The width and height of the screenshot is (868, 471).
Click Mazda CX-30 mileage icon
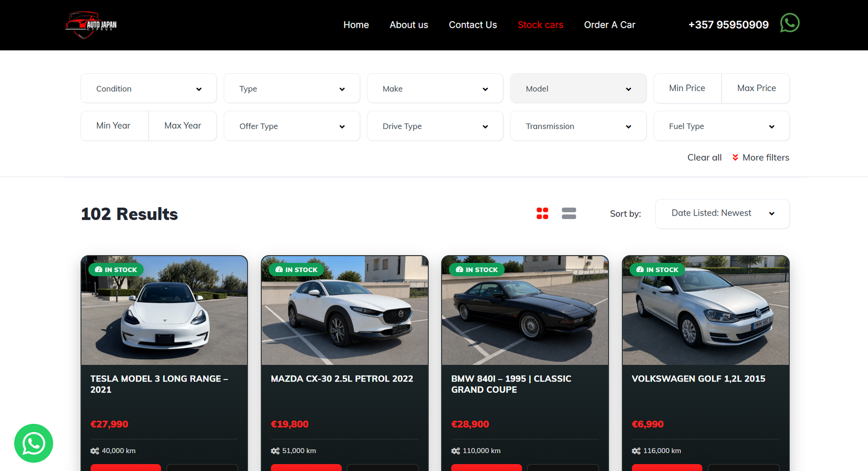(275, 451)
